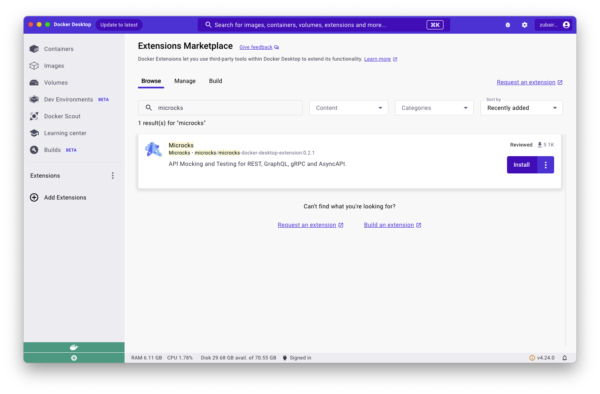
Task: Click the Build an extension link
Action: [389, 225]
